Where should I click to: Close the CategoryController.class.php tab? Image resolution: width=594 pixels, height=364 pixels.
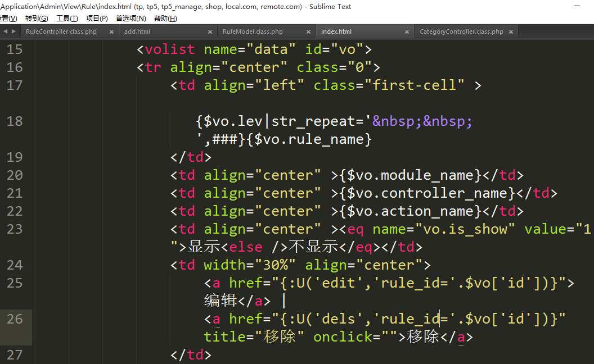[x=511, y=32]
